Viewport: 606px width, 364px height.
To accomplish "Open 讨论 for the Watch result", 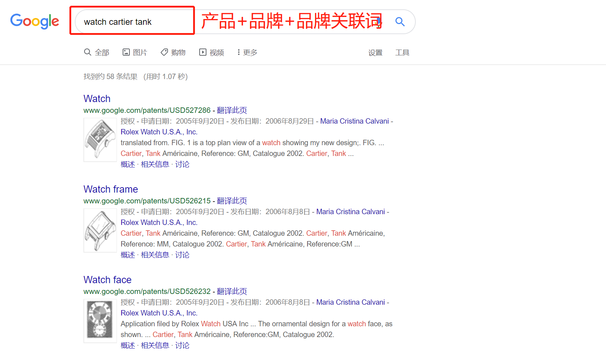I will [x=182, y=164].
